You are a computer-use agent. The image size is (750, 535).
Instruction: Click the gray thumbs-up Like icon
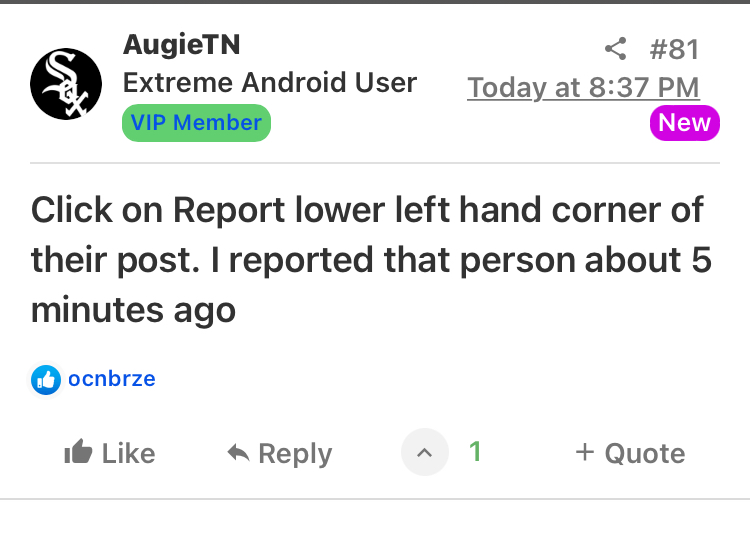tap(78, 453)
